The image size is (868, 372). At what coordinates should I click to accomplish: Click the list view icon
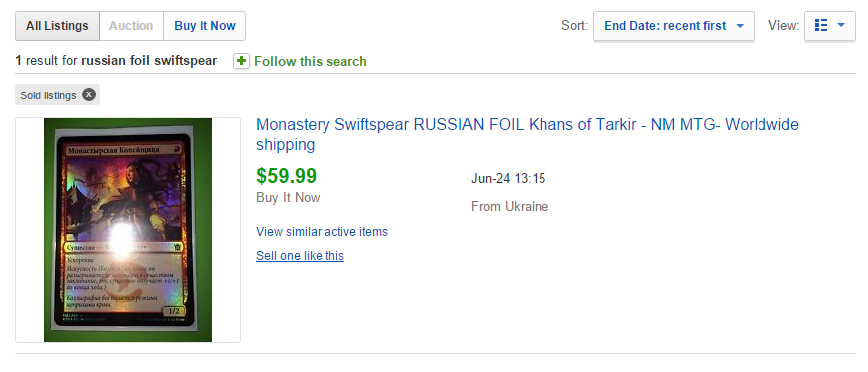pyautogui.click(x=821, y=26)
